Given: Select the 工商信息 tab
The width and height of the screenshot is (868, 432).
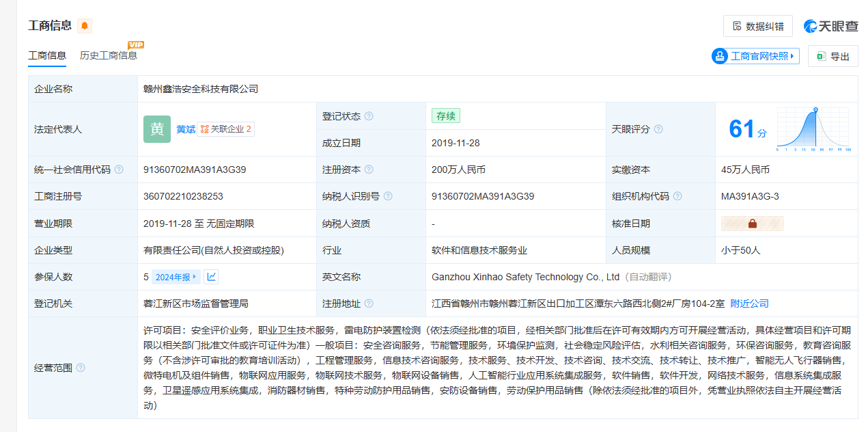Looking at the screenshot, I should pos(47,55).
